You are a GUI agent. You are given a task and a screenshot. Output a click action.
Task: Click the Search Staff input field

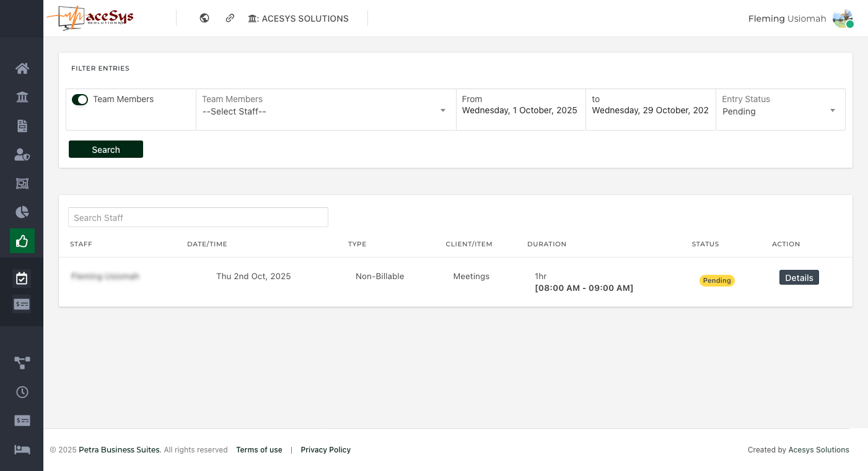198,218
